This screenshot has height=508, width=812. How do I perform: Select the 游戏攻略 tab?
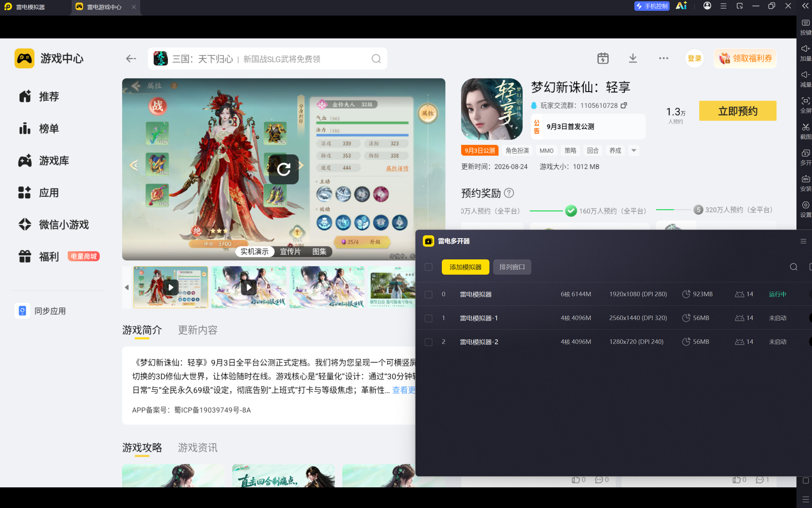142,448
